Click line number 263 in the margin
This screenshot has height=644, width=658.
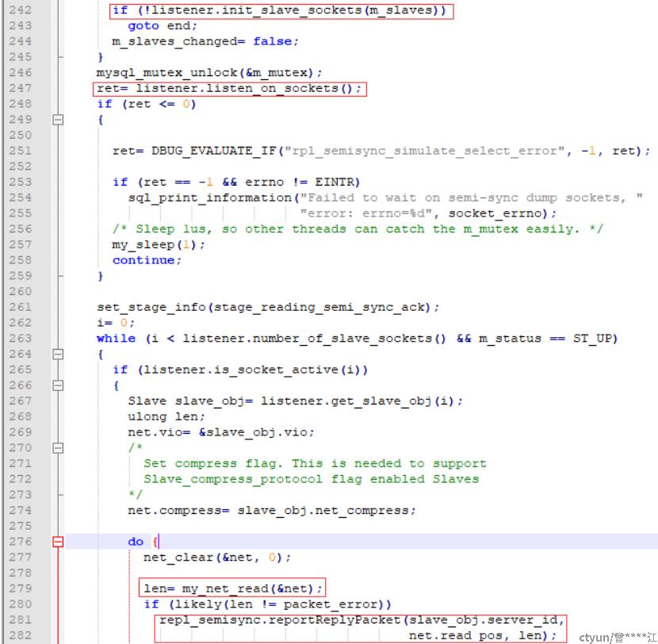[x=21, y=339]
